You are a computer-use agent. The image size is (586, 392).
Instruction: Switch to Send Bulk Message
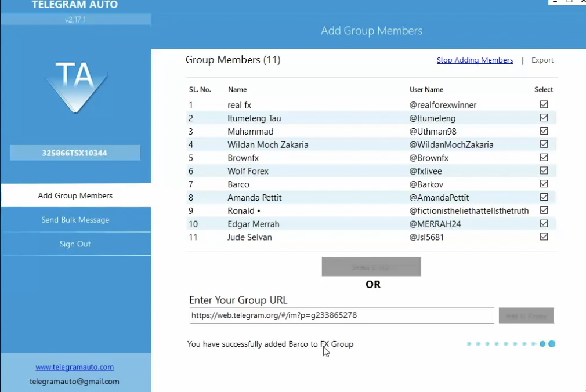75,220
